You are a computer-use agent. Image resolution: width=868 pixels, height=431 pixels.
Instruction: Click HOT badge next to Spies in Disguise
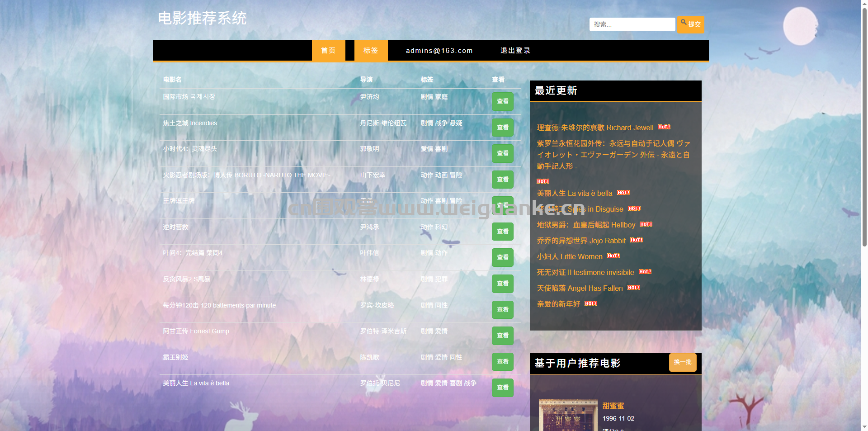click(634, 208)
